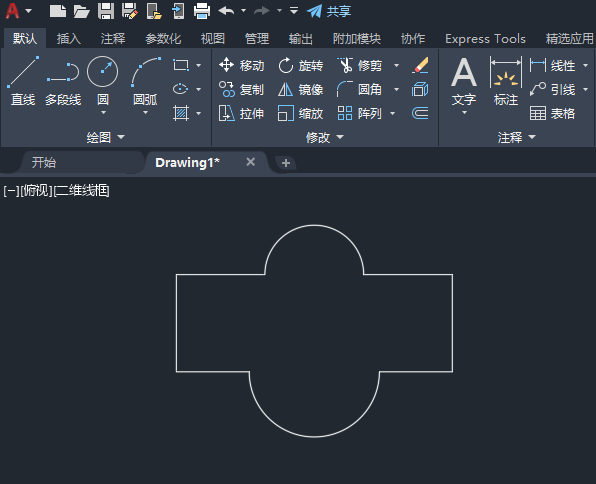
Task: Click the Hatch tool icon
Action: (181, 113)
